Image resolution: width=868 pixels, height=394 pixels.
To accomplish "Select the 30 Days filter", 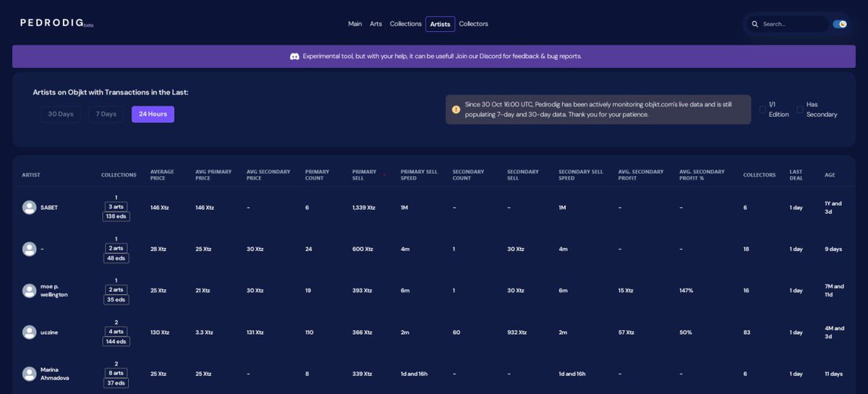I will [61, 114].
